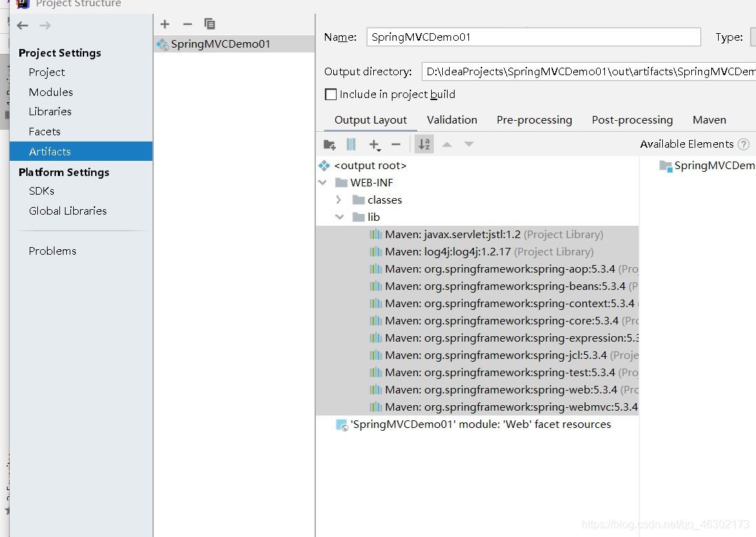Click the module icon in Available Elements
Screen dimensions: 756x537
point(666,166)
